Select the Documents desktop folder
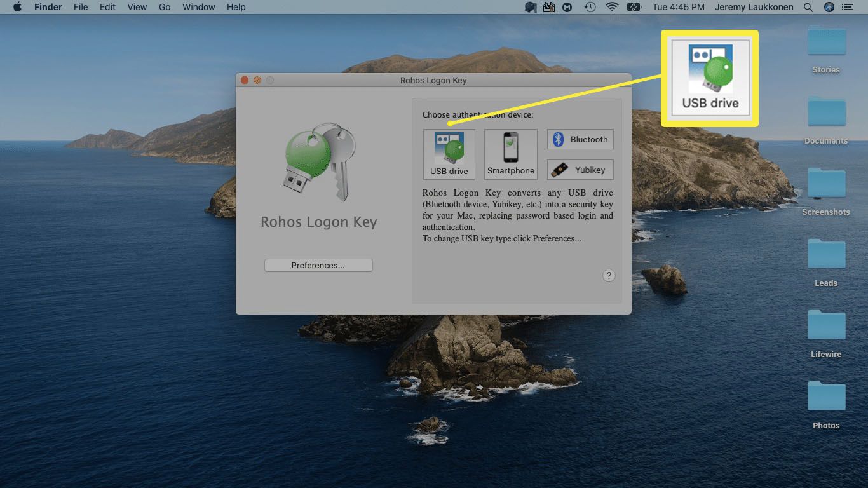 click(826, 119)
